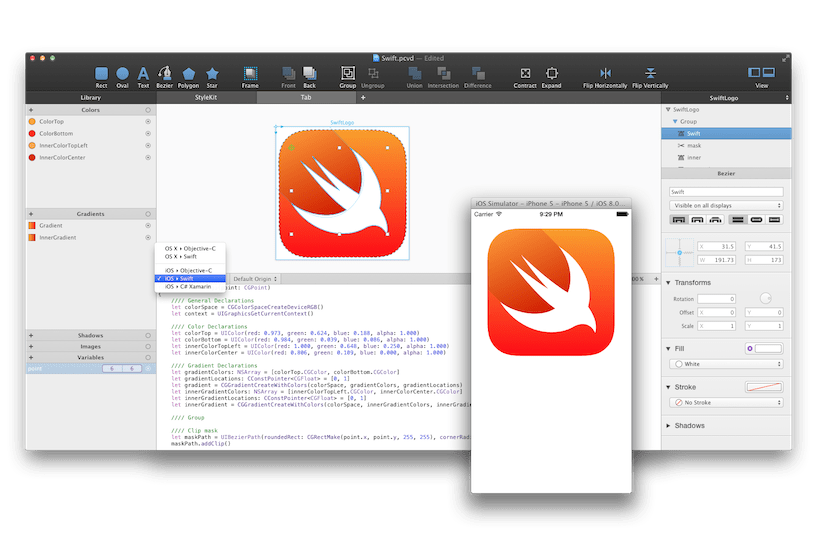
Task: Open Visible on all displays dropdown
Action: 726,206
